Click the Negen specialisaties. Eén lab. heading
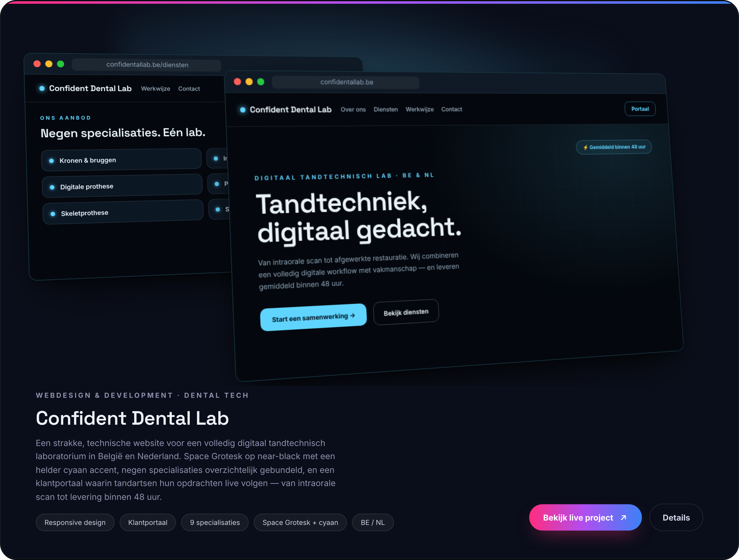Image resolution: width=739 pixels, height=560 pixels. click(123, 133)
